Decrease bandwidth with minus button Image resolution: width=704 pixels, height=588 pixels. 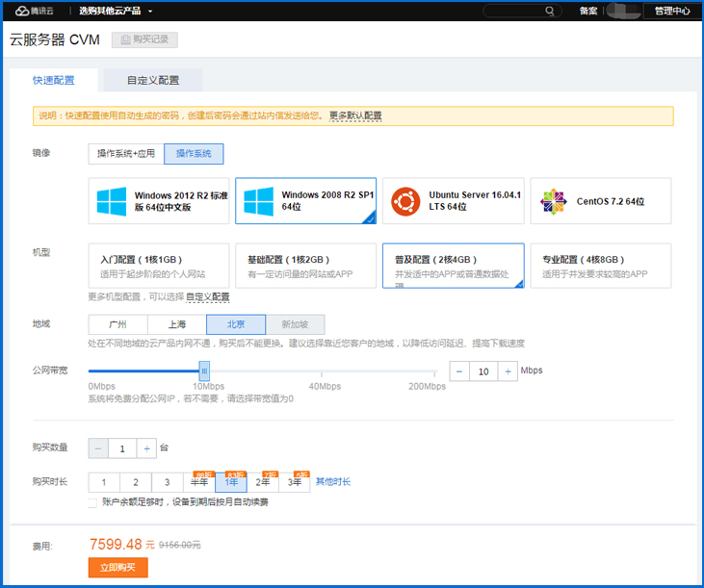coord(459,371)
